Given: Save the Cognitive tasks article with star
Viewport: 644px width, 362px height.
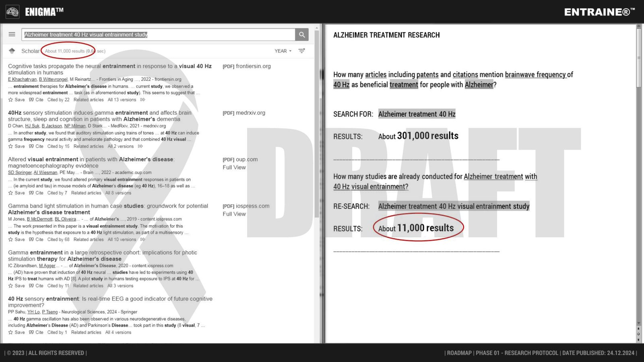Looking at the screenshot, I should tap(17, 100).
